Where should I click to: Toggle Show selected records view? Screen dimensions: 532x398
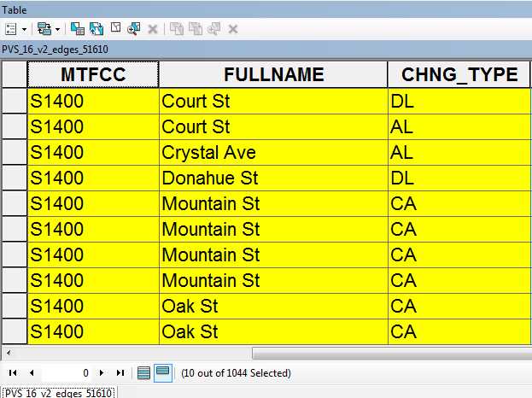(162, 373)
